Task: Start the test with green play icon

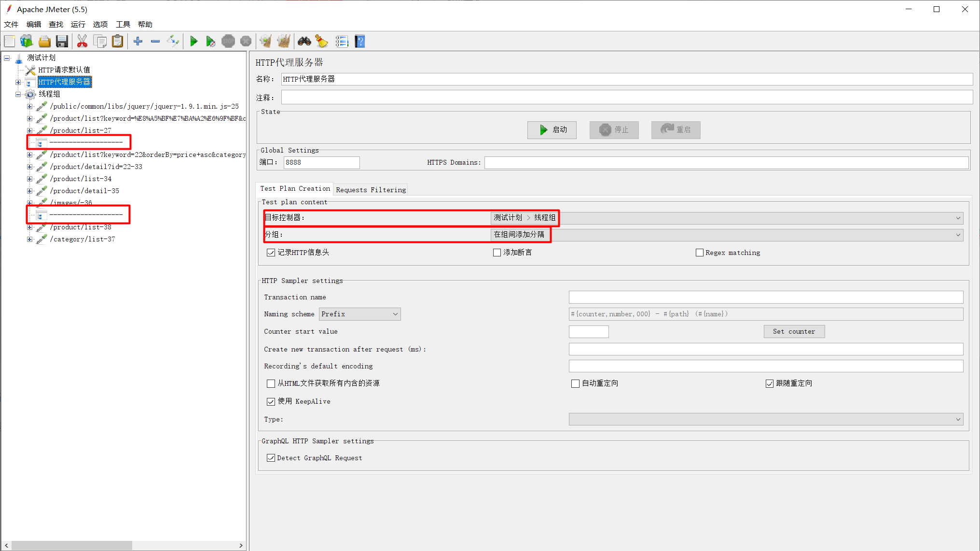Action: [x=194, y=42]
